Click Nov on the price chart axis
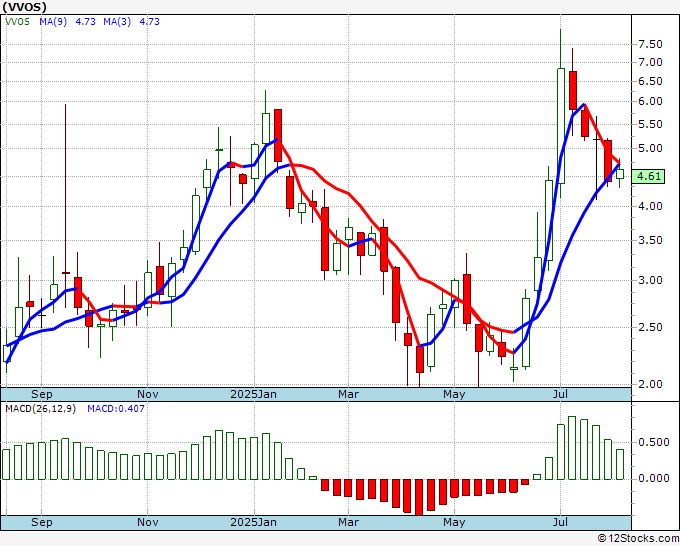 pyautogui.click(x=147, y=394)
